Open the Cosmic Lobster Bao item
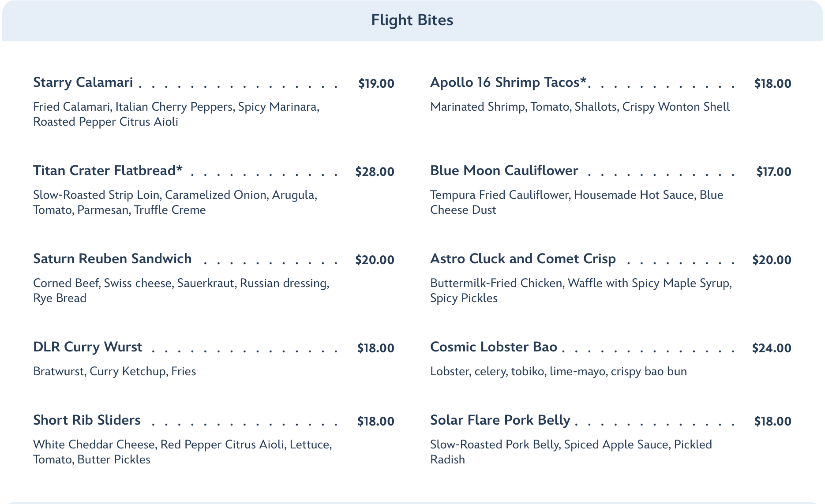 click(x=493, y=347)
